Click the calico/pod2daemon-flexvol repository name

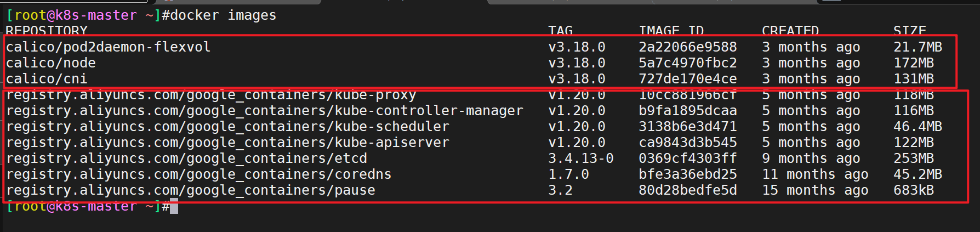click(x=108, y=47)
